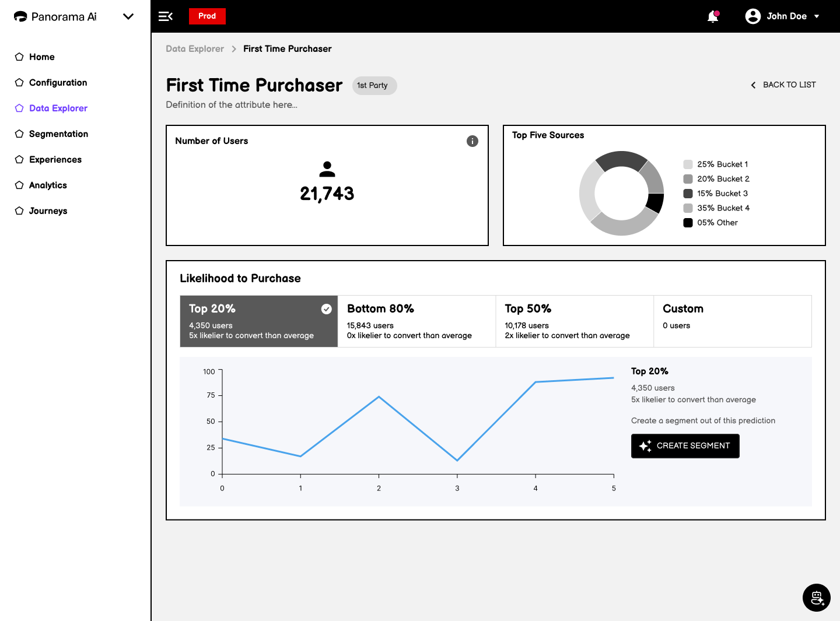840x621 pixels.
Task: Select the Top 20% checked card
Action: [259, 321]
